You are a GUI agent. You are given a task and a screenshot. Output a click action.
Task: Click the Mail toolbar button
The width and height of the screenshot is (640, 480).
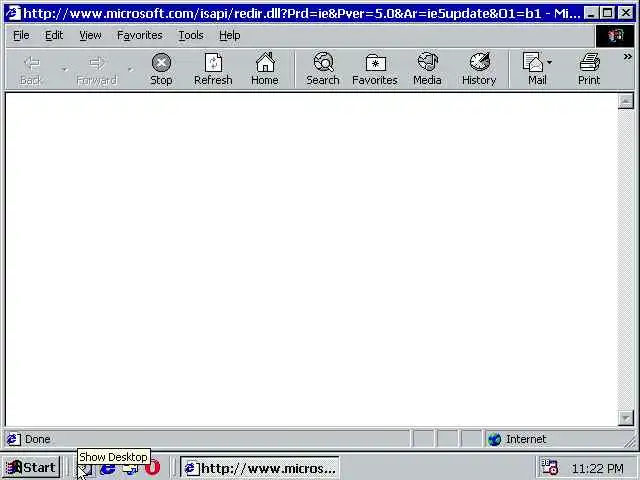(x=533, y=69)
